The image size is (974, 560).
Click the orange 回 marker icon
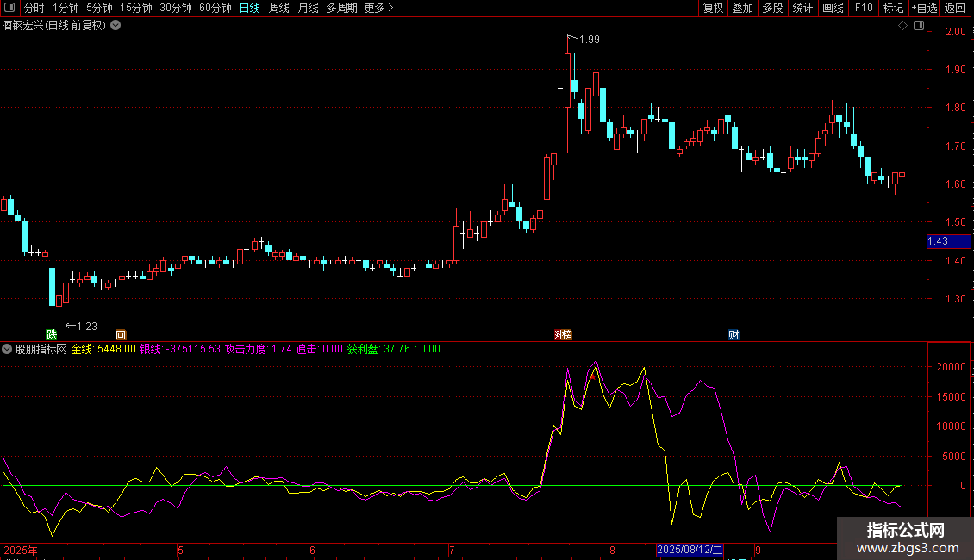tap(121, 334)
